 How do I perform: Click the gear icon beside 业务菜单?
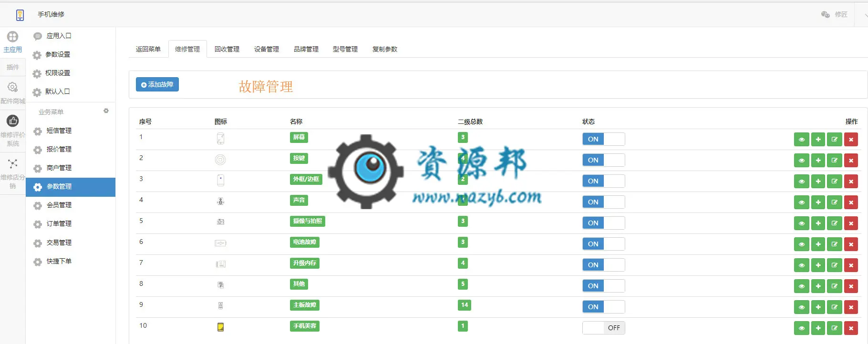pyautogui.click(x=106, y=111)
